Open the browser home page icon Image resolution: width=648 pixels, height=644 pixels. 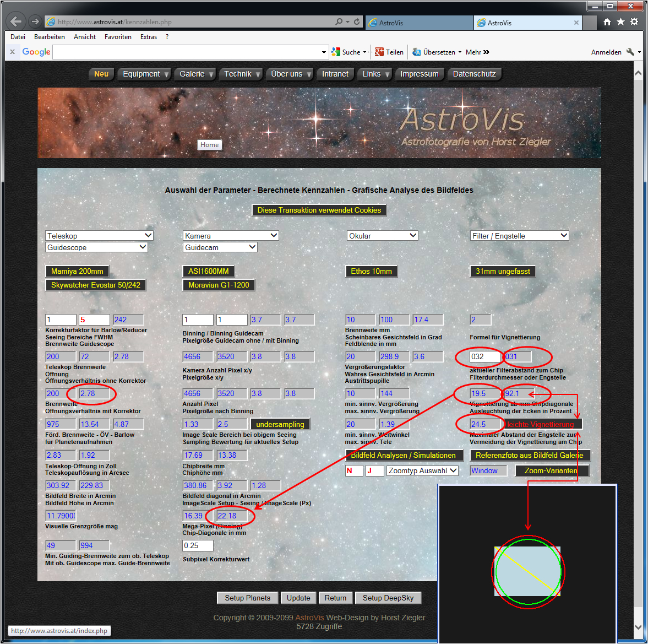coord(607,22)
